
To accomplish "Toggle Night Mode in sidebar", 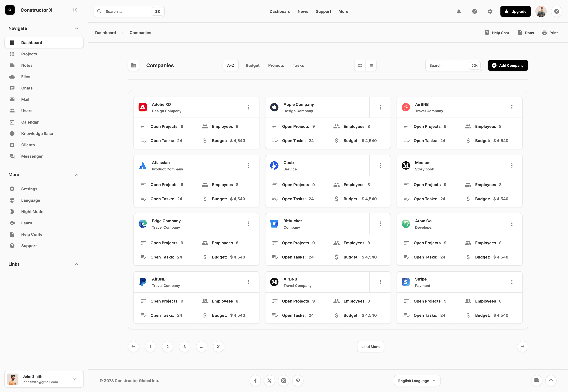I will 32,211.
